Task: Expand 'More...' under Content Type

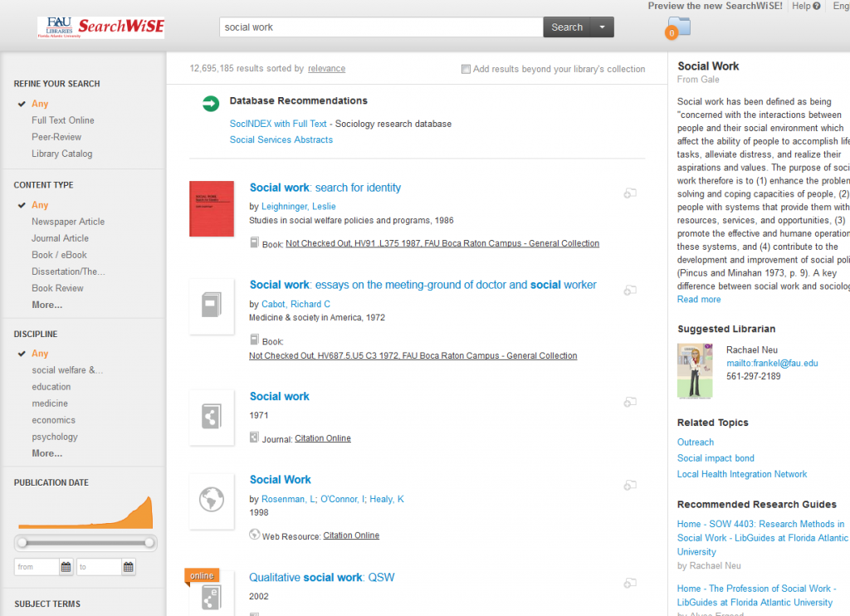Action: (47, 306)
